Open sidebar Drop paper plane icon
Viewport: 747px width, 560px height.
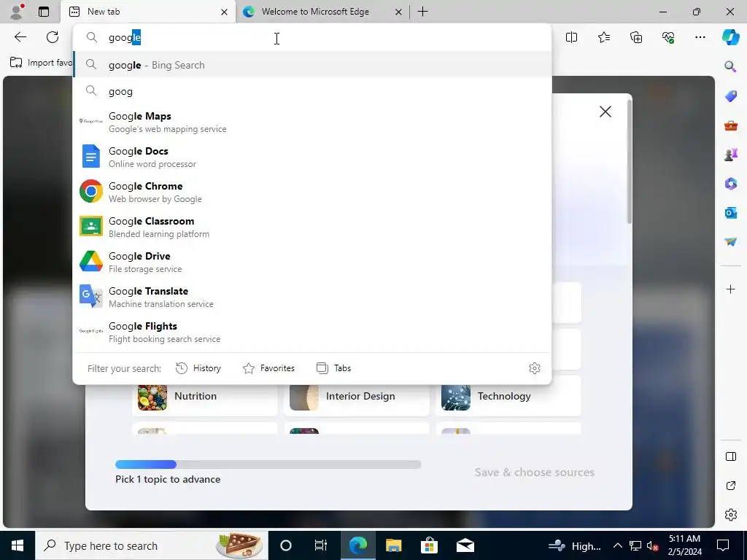[x=730, y=242]
